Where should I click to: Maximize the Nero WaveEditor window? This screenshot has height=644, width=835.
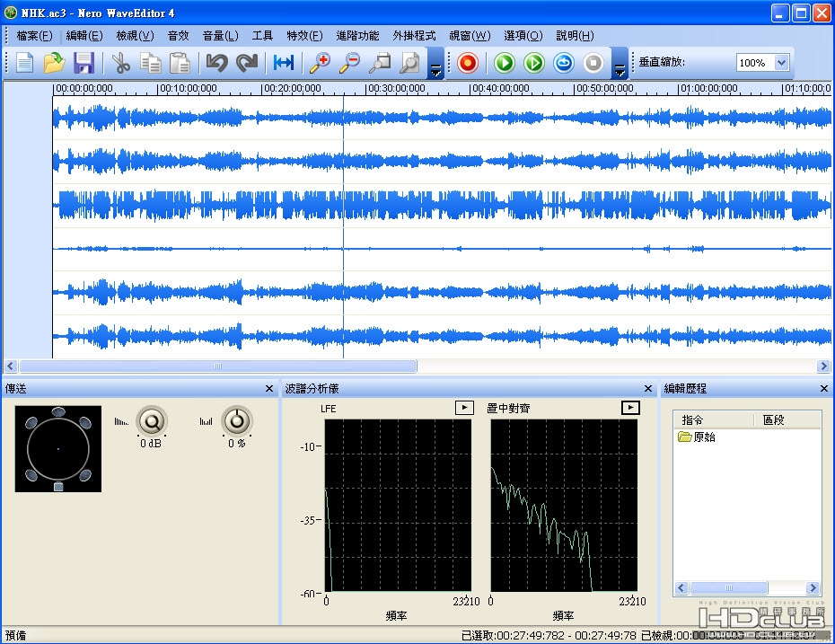click(x=801, y=13)
